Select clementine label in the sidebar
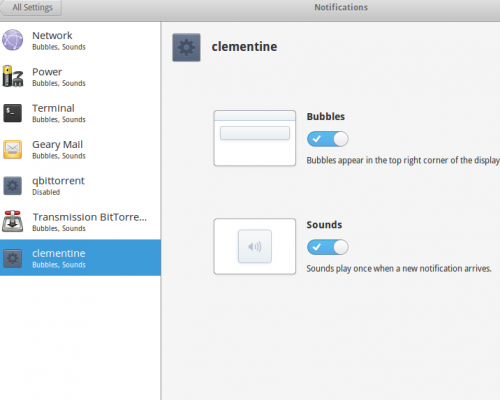500x400 pixels. [x=59, y=253]
